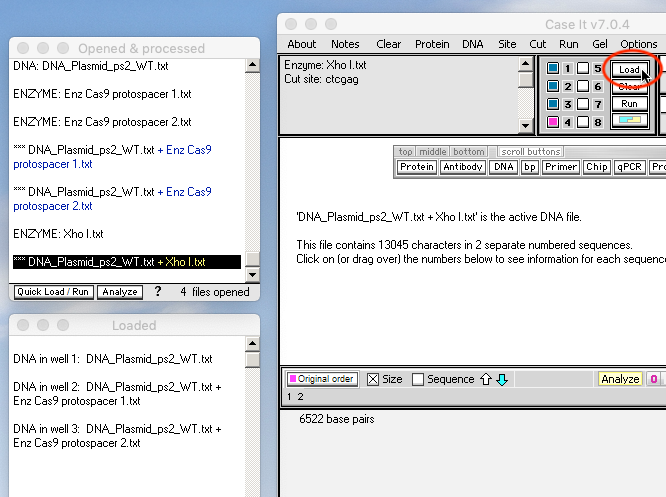Check the Sequence checkbox
Screen dimensions: 666x497
(418, 379)
